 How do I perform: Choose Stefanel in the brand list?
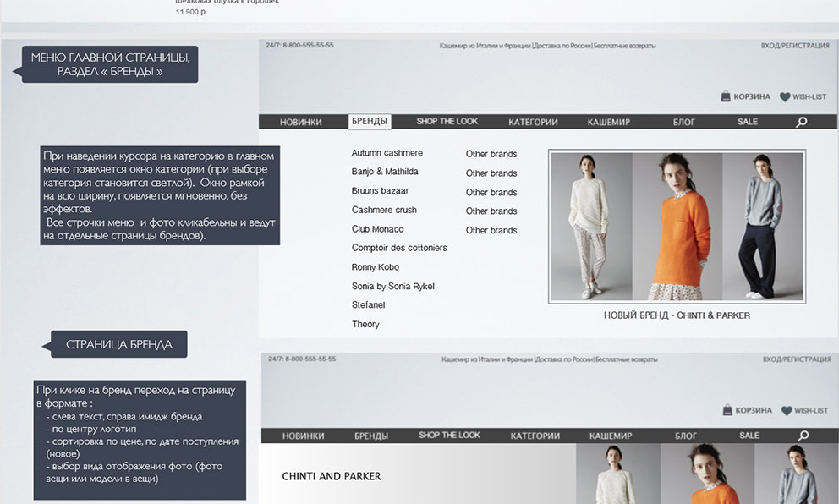(368, 305)
